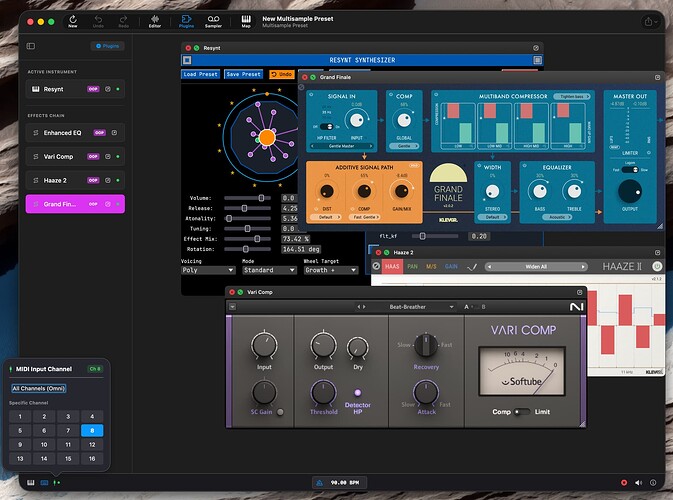This screenshot has height=500, width=673.
Task: Toggle the SC Gain enable button
Action: coord(280,412)
